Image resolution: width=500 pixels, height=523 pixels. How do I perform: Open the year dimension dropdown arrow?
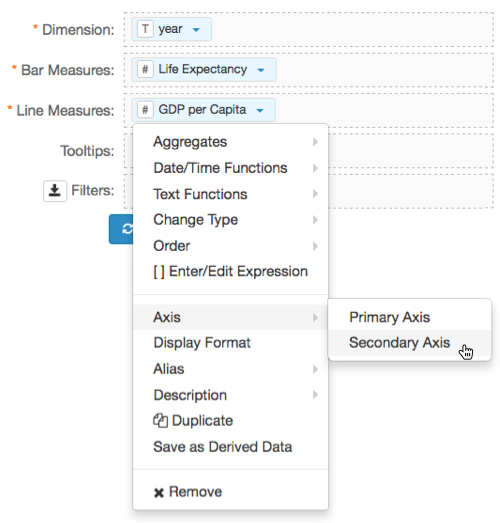coord(196,30)
